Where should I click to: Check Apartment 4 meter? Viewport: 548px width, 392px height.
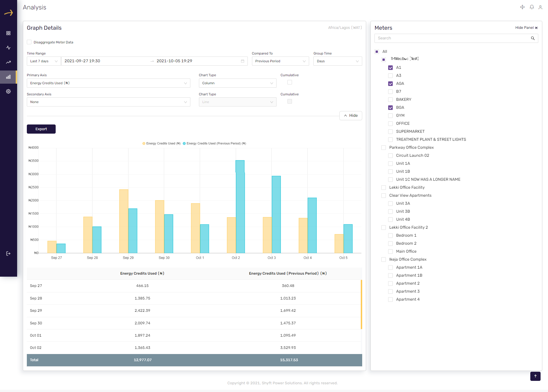(390, 299)
